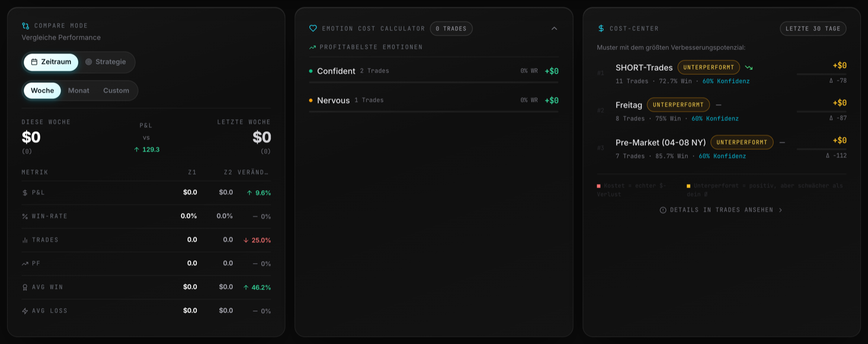This screenshot has width=868, height=344.
Task: Click the Unterperformt badge on Freitag
Action: click(x=678, y=105)
